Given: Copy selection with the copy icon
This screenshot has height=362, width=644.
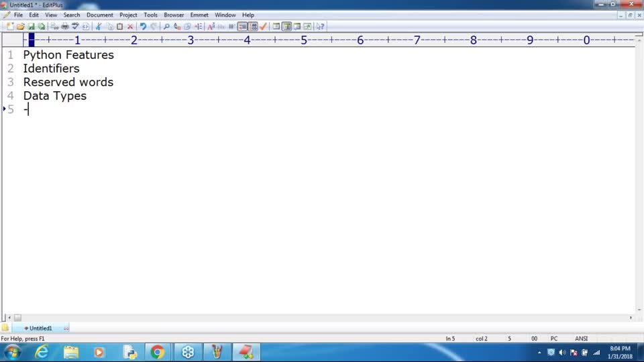Looking at the screenshot, I should coord(109,27).
